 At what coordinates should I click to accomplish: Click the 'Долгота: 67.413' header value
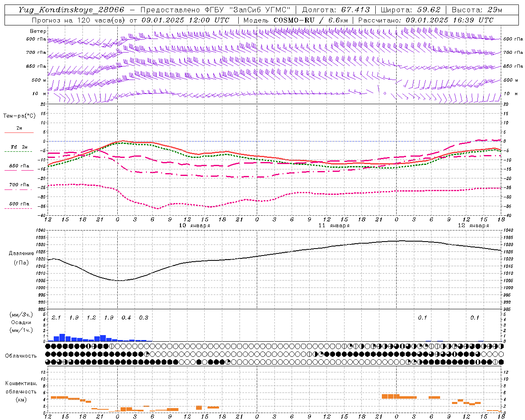click(x=336, y=10)
